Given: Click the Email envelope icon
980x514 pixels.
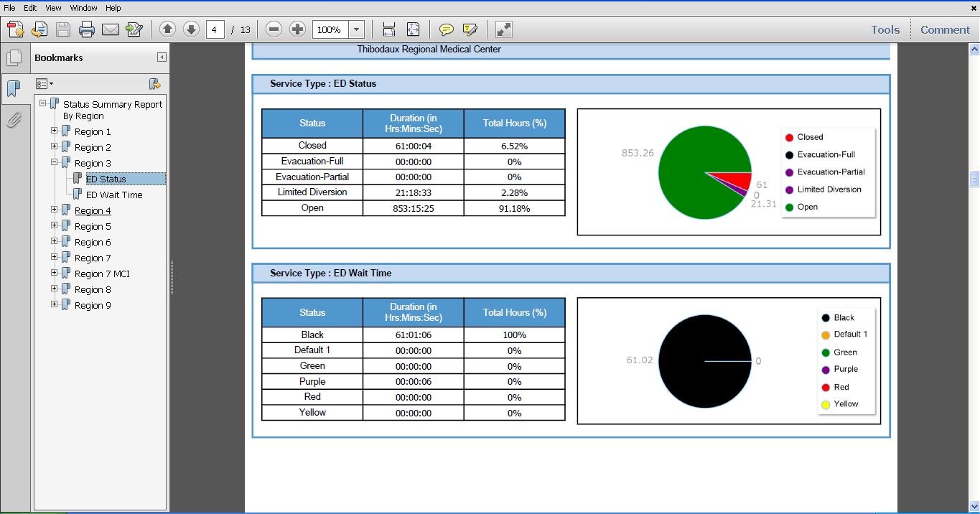Looking at the screenshot, I should tap(111, 29).
